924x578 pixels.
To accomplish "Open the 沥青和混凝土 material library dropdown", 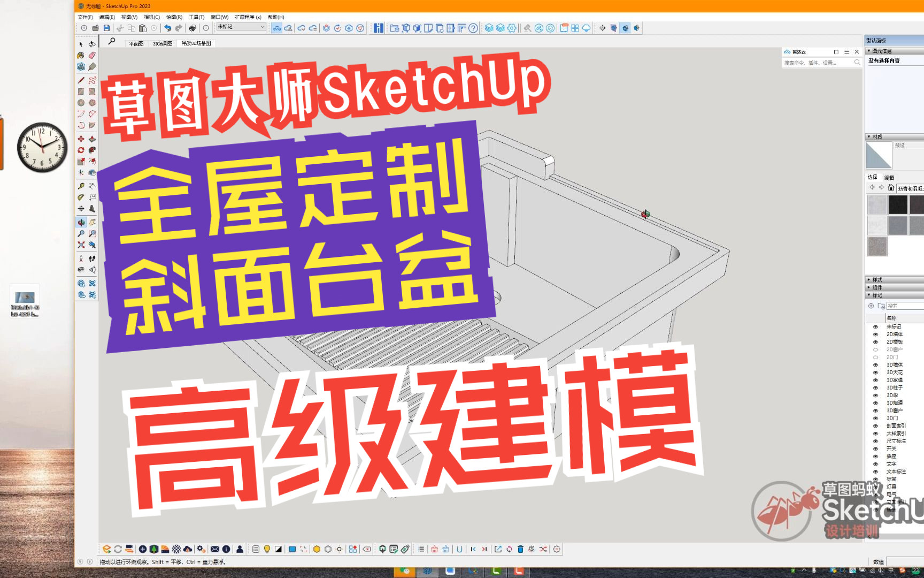I will coord(910,188).
